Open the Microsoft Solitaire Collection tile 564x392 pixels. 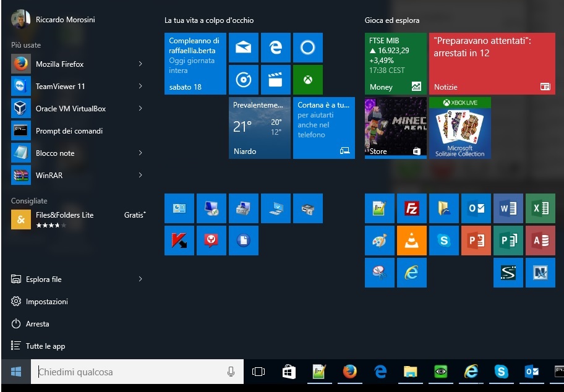pyautogui.click(x=460, y=127)
